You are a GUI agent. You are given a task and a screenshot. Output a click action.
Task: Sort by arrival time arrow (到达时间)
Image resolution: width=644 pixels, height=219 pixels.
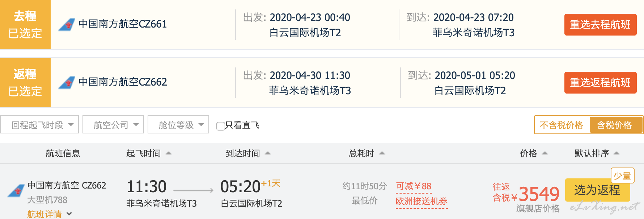click(268, 153)
